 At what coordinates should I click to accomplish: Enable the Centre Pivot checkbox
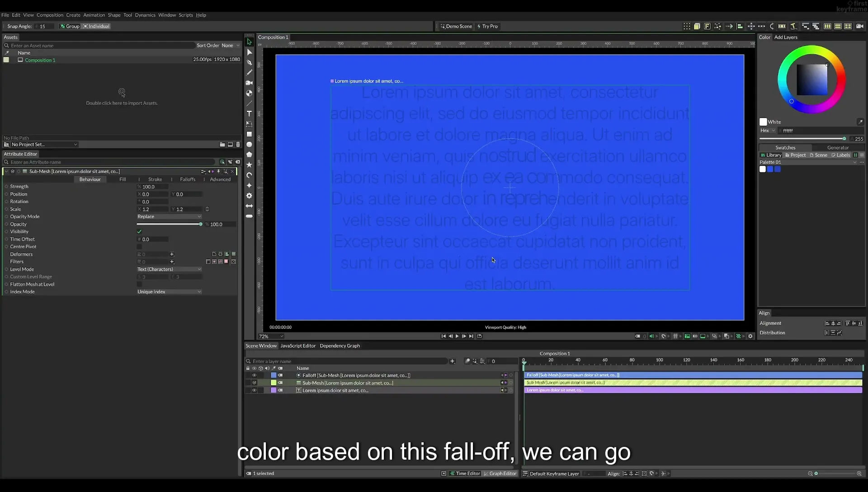[x=139, y=247]
